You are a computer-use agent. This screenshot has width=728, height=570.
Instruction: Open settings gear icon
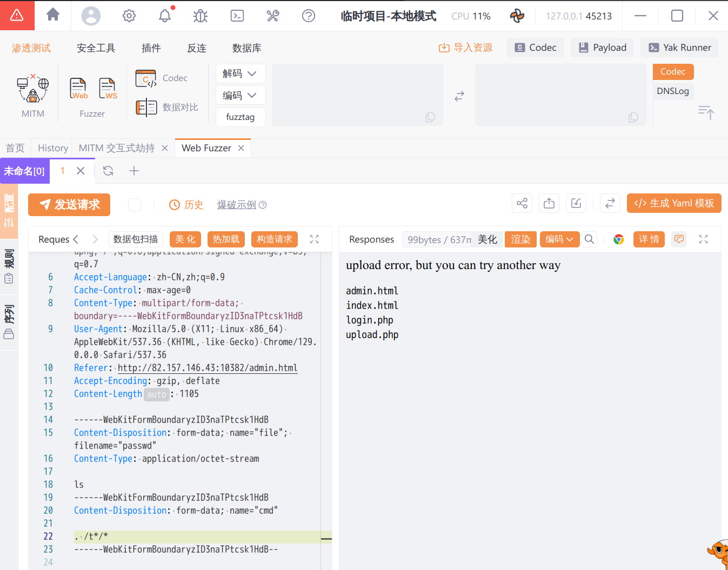(x=129, y=16)
